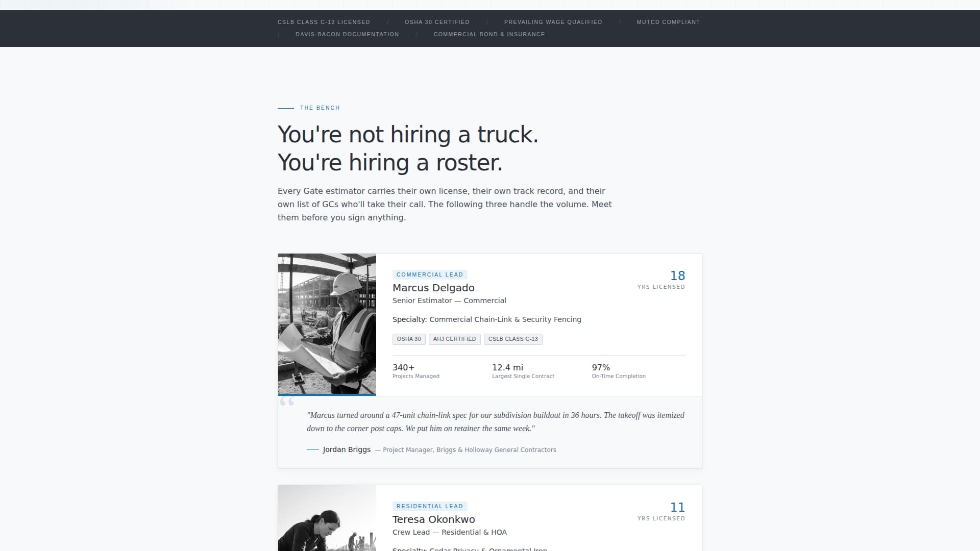
Task: Click the 'You're not hiring a truck' heading
Action: (408, 148)
